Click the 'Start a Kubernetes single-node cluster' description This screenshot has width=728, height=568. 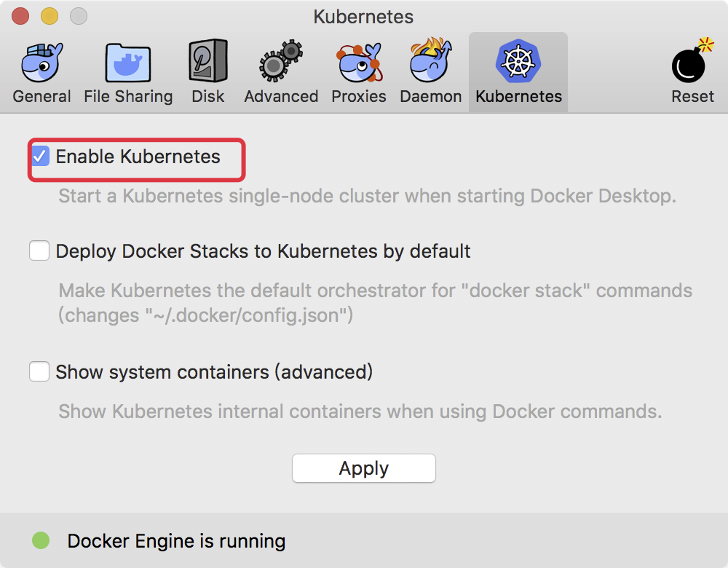(367, 196)
